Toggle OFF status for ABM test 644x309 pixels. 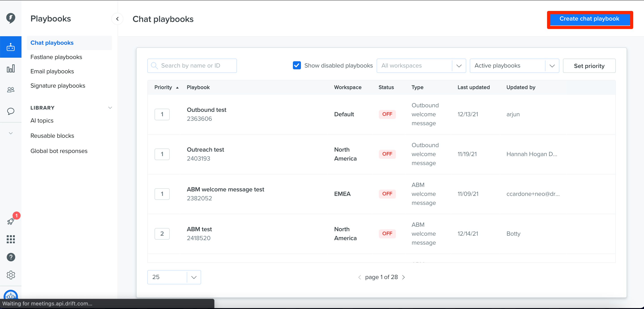pyautogui.click(x=387, y=234)
